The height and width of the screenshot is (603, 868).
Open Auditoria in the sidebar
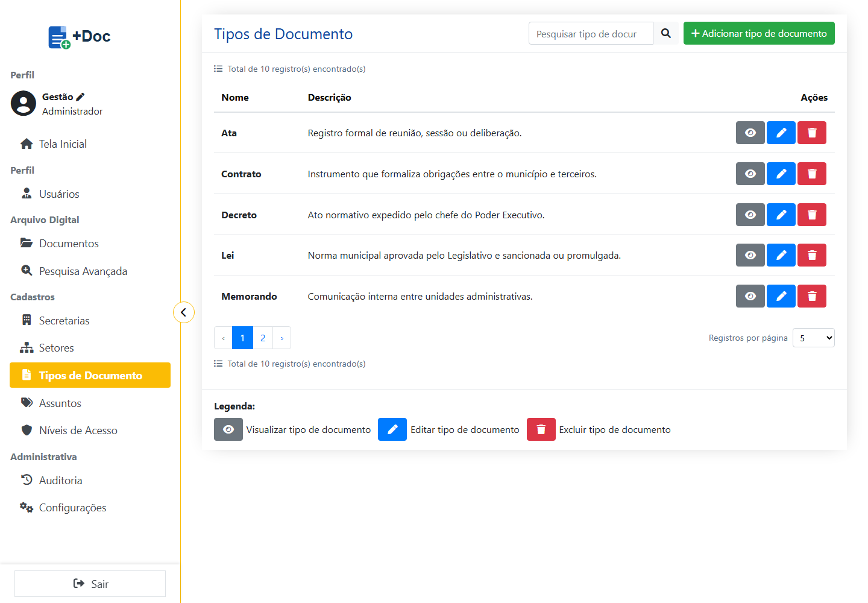90,481
